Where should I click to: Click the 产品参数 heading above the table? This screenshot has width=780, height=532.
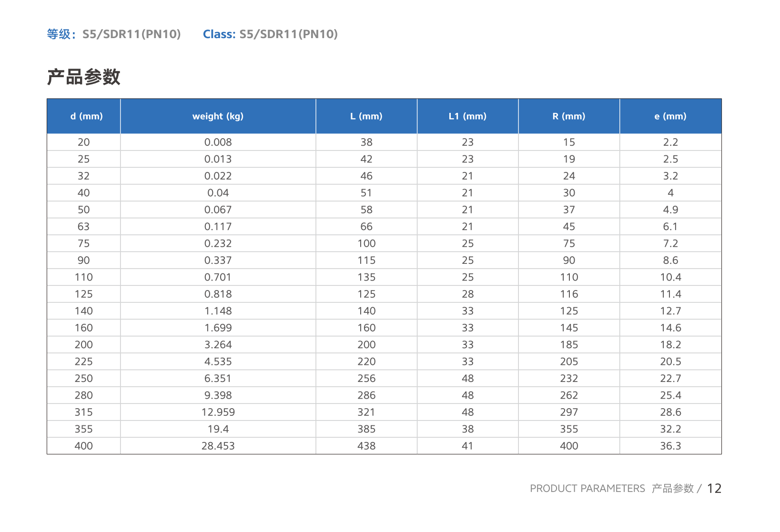tap(84, 77)
